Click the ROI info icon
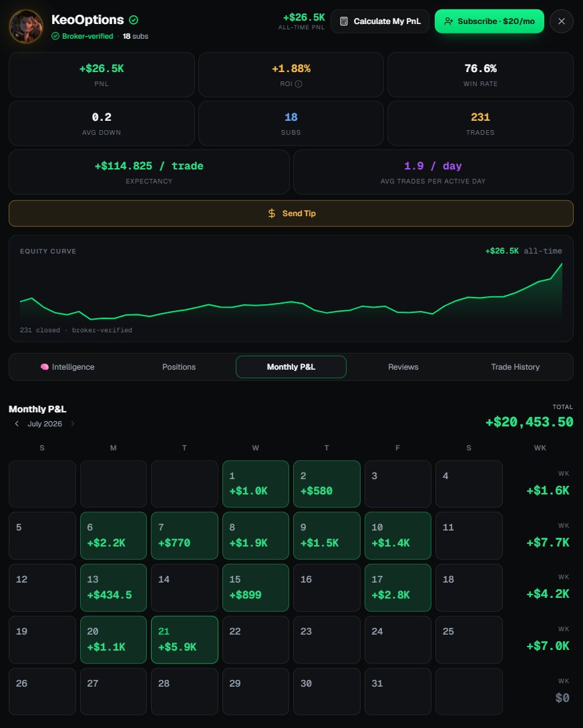 299,84
